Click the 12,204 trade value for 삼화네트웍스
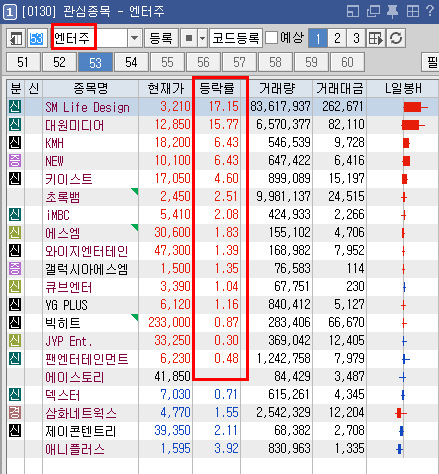 pos(347,413)
